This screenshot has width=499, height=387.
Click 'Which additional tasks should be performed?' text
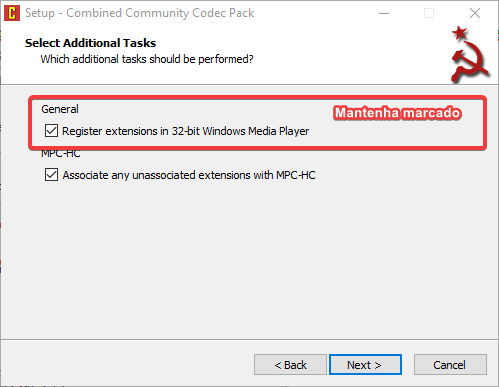click(x=147, y=59)
